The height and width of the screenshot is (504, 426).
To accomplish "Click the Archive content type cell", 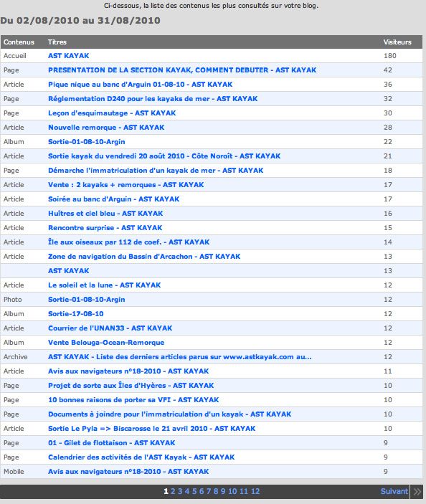I will point(16,357).
